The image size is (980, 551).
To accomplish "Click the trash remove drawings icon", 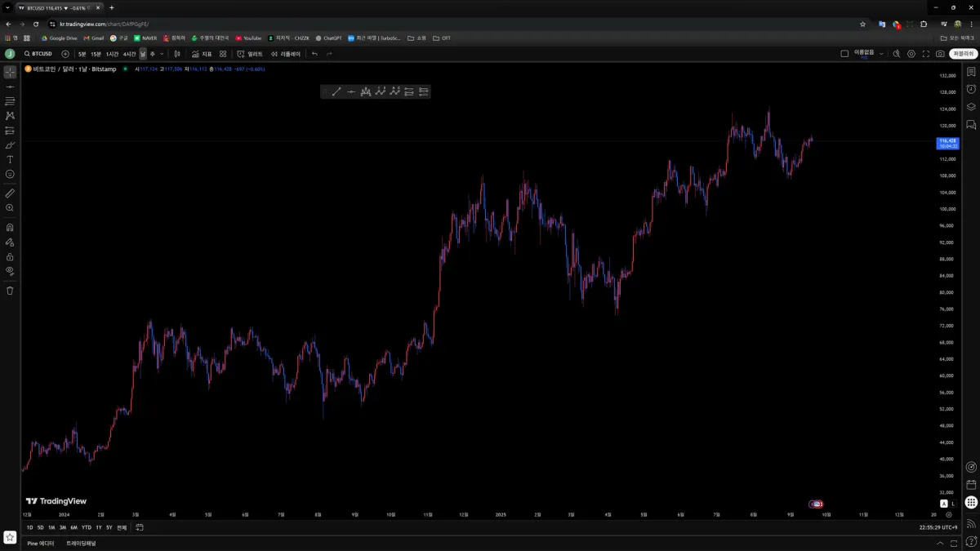I will point(10,290).
